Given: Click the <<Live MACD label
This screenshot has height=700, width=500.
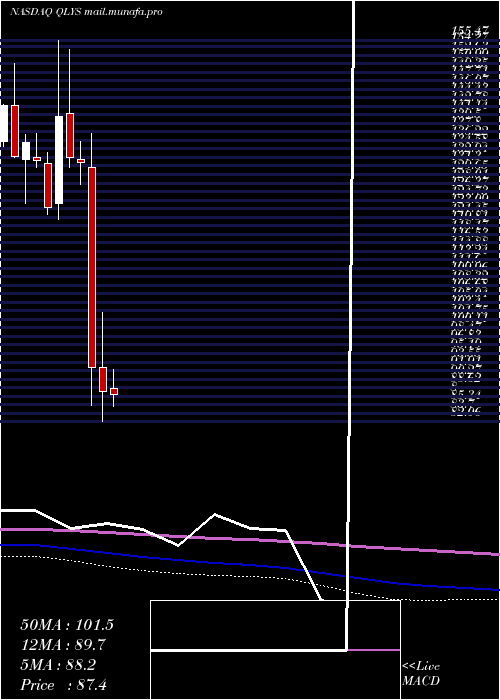Looking at the screenshot, I should point(421,674).
